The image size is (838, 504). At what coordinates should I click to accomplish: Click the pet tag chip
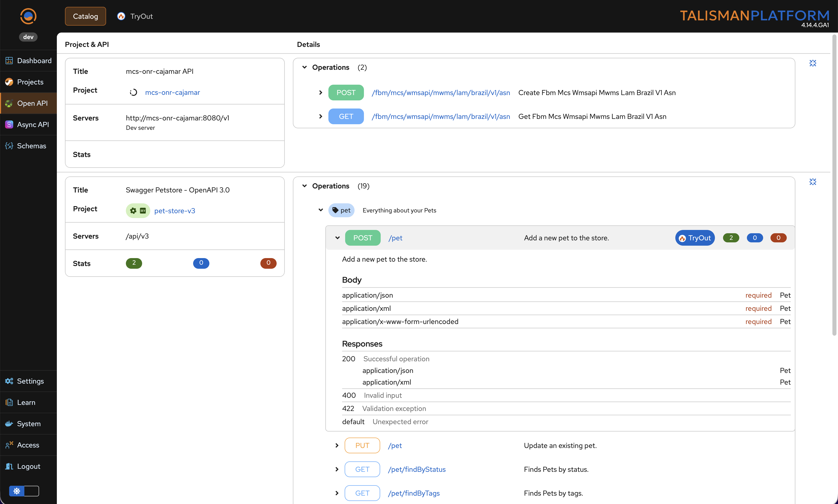click(x=341, y=210)
